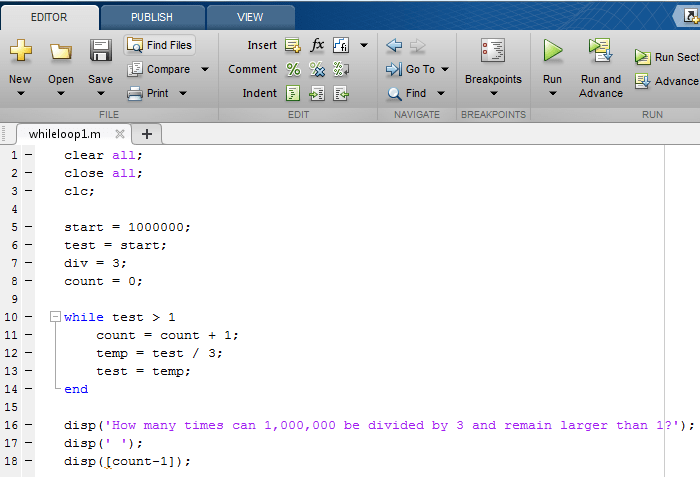Screen dimensions: 700x477
Task: Expand the Insert row dropdown arrow
Action: [x=364, y=45]
